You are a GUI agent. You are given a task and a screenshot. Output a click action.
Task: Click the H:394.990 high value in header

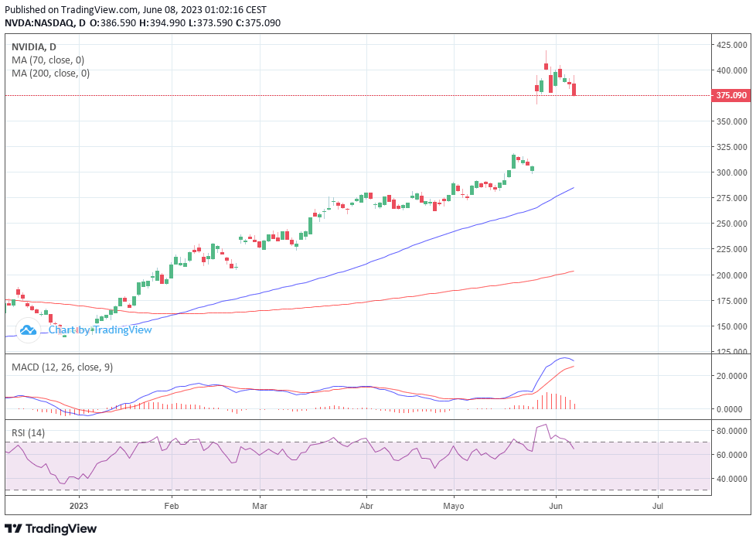click(x=162, y=22)
